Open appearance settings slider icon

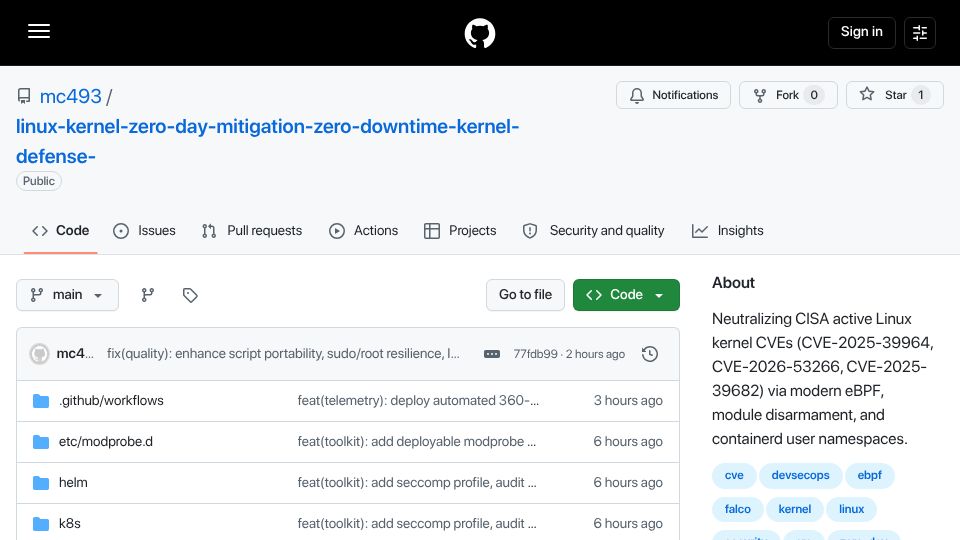coord(920,33)
